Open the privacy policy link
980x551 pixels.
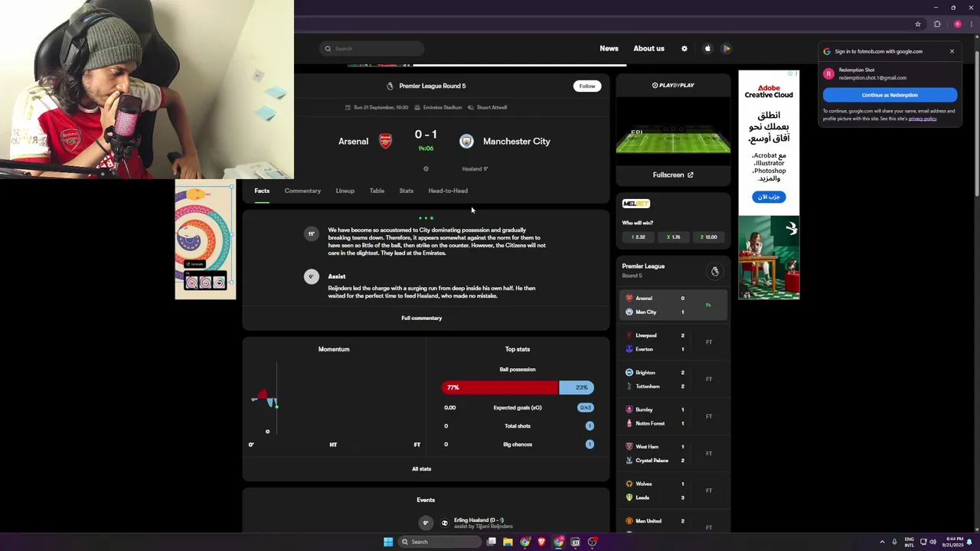point(923,119)
